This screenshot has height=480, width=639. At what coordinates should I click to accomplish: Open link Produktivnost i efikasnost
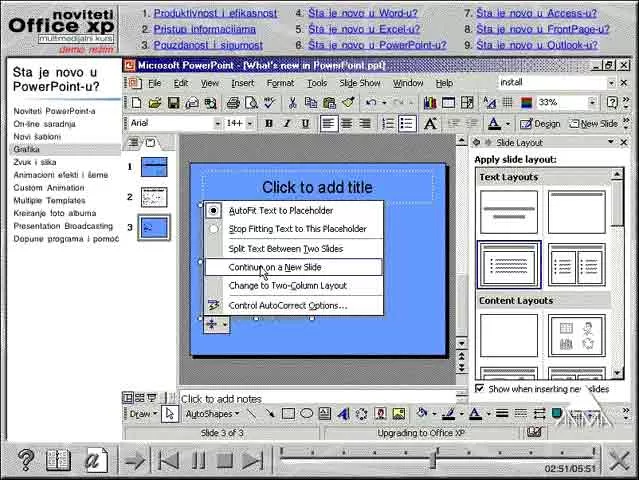pos(215,13)
